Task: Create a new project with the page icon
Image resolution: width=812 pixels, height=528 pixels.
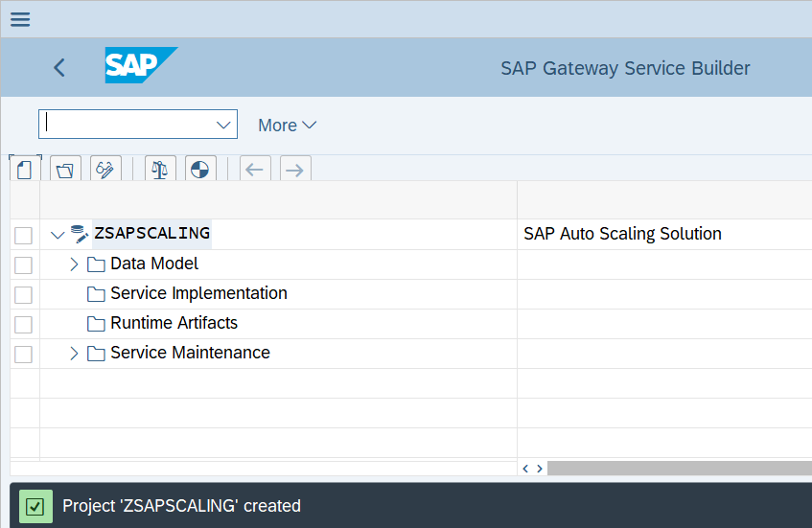Action: 25,170
